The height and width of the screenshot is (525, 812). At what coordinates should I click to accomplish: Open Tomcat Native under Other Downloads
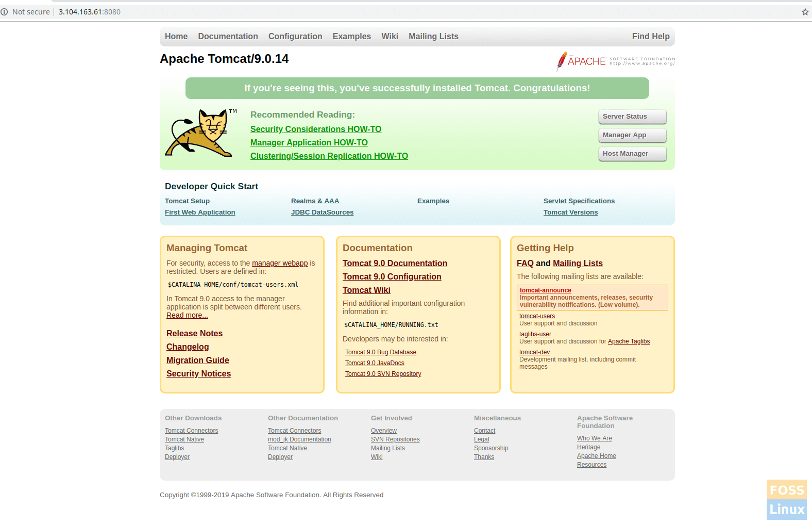click(x=184, y=439)
